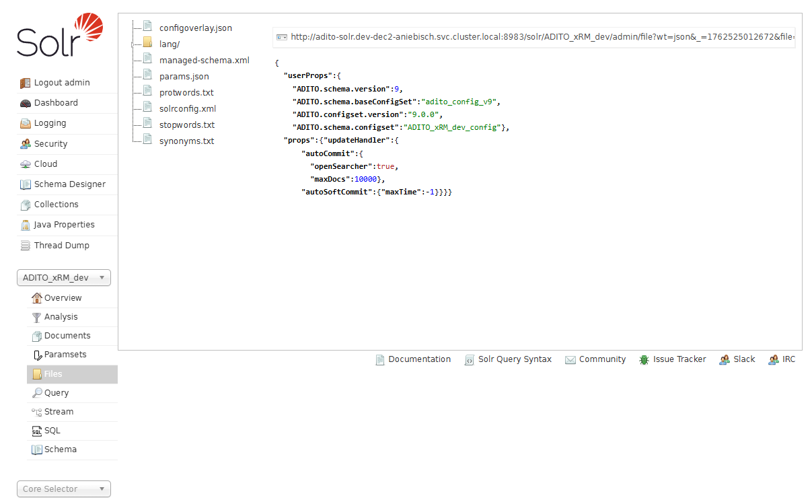
Task: Open the ADITO_xRM_dev core dropdown
Action: 63,277
